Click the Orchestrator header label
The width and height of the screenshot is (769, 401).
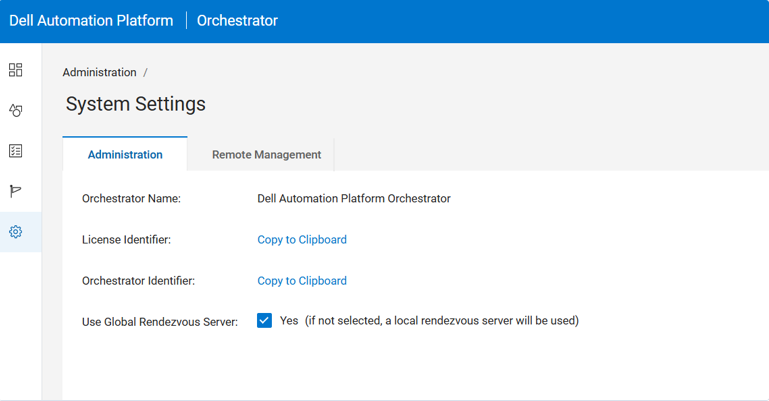click(237, 21)
